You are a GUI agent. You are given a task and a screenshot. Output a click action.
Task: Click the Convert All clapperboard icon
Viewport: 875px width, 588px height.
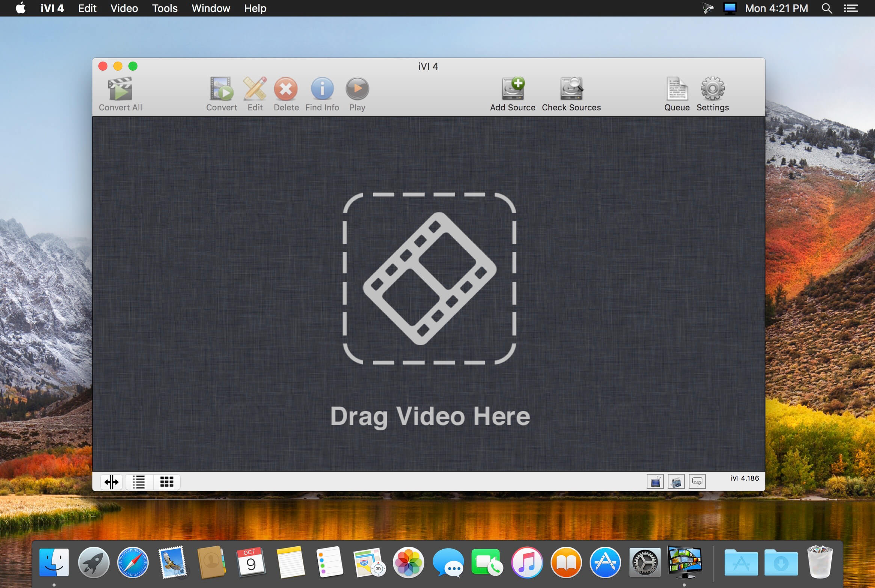(120, 89)
